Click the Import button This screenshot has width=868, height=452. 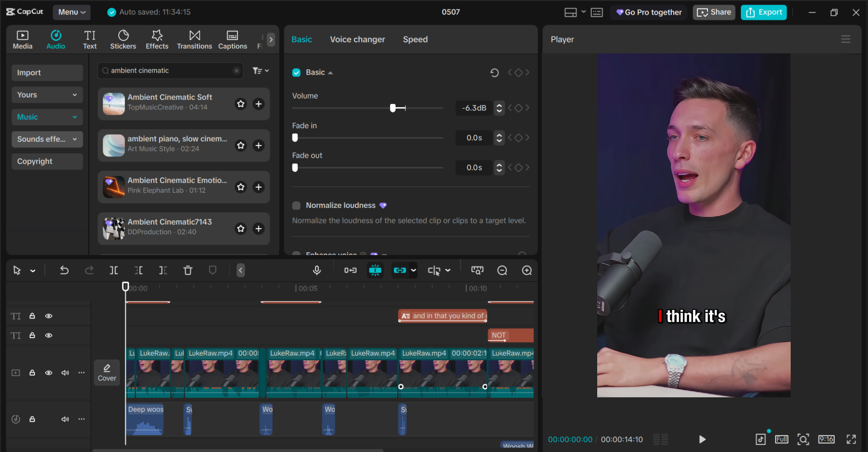tap(47, 73)
